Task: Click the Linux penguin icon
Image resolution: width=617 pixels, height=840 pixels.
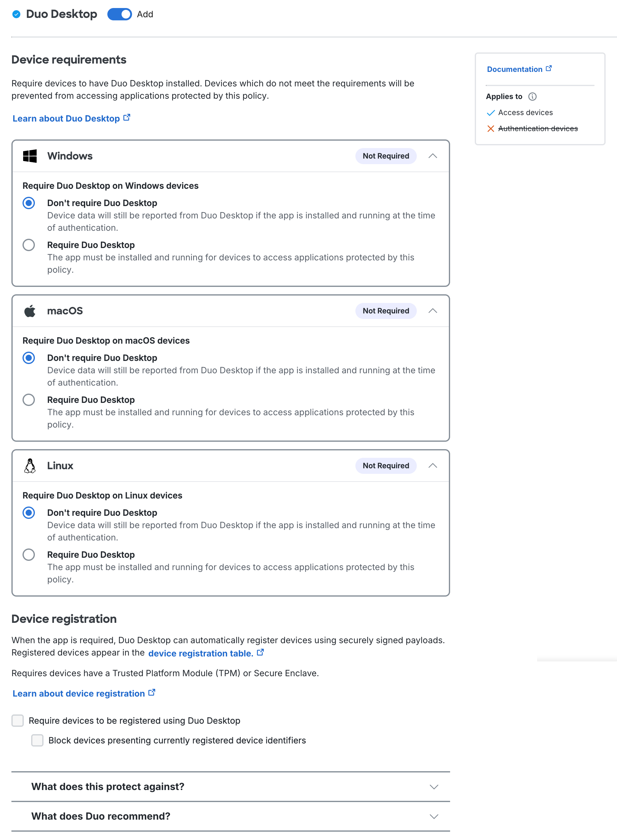Action: click(30, 466)
